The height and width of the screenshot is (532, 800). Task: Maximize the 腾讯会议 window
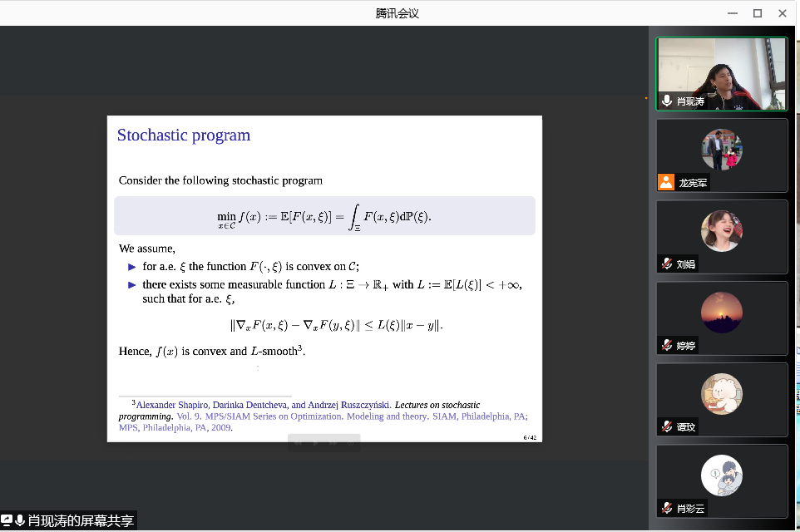pyautogui.click(x=757, y=12)
